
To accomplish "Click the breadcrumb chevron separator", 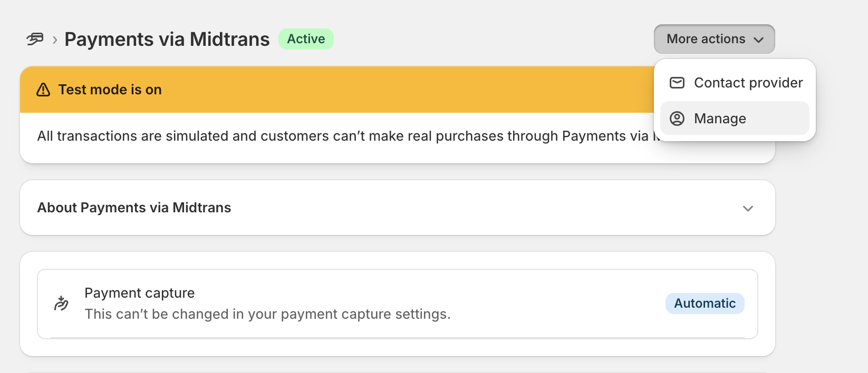I will tap(55, 40).
